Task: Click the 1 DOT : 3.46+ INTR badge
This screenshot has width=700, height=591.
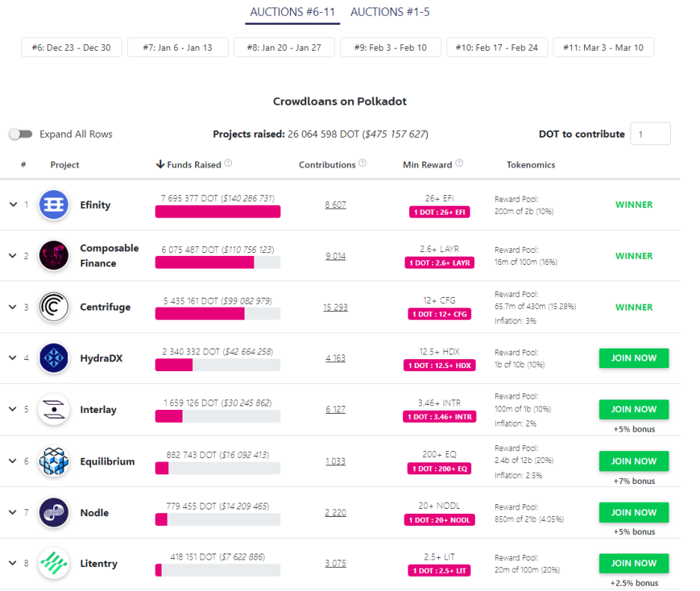Action: tap(439, 417)
